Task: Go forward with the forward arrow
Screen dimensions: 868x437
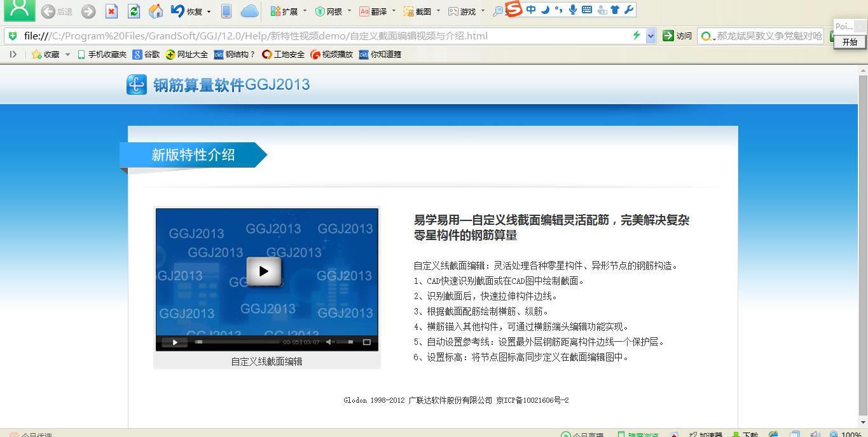Action: [x=88, y=11]
